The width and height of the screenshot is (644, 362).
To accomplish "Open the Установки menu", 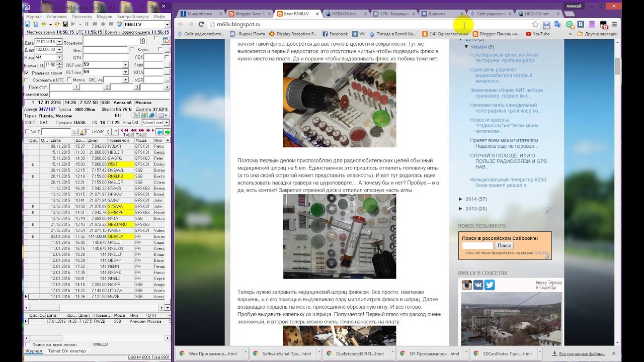I will click(57, 17).
